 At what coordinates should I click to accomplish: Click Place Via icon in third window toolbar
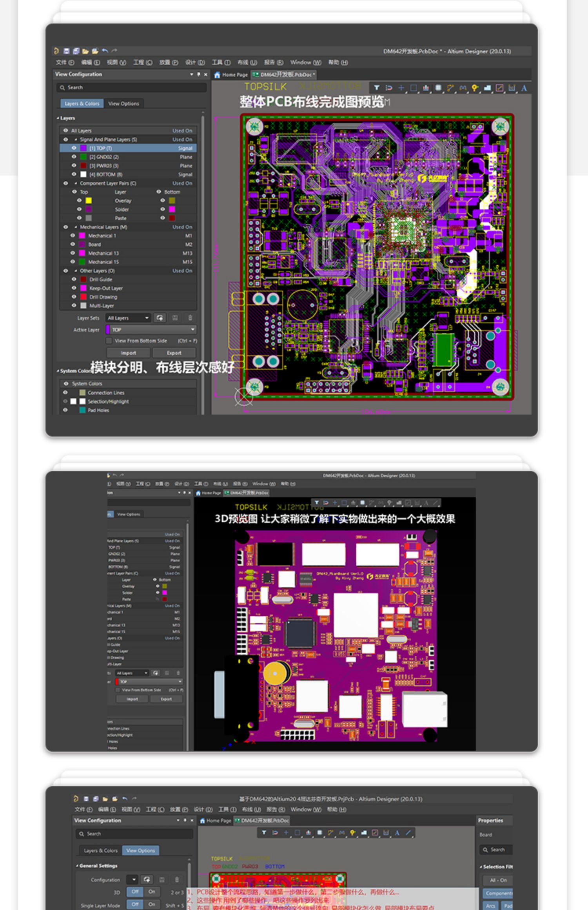[352, 832]
